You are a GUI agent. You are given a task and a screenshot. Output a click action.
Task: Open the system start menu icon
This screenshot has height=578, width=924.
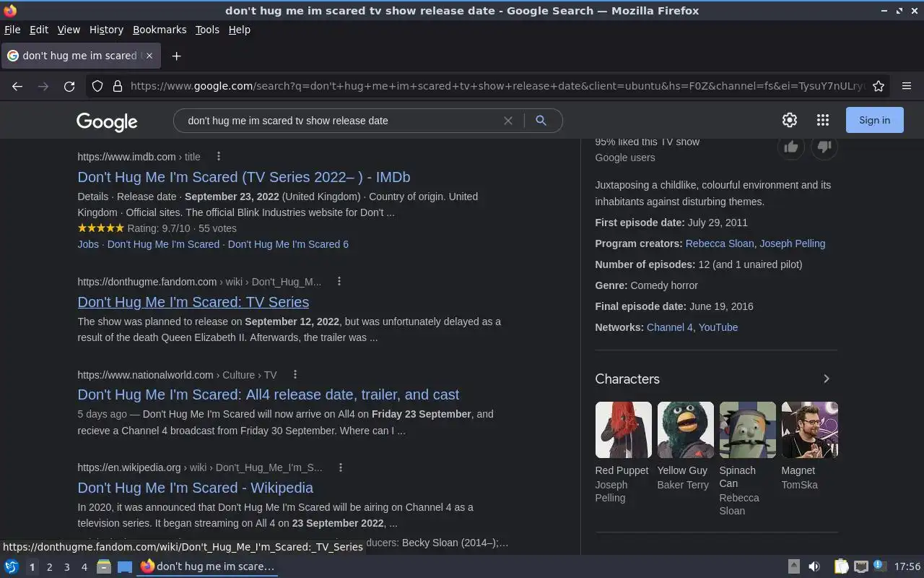point(12,566)
